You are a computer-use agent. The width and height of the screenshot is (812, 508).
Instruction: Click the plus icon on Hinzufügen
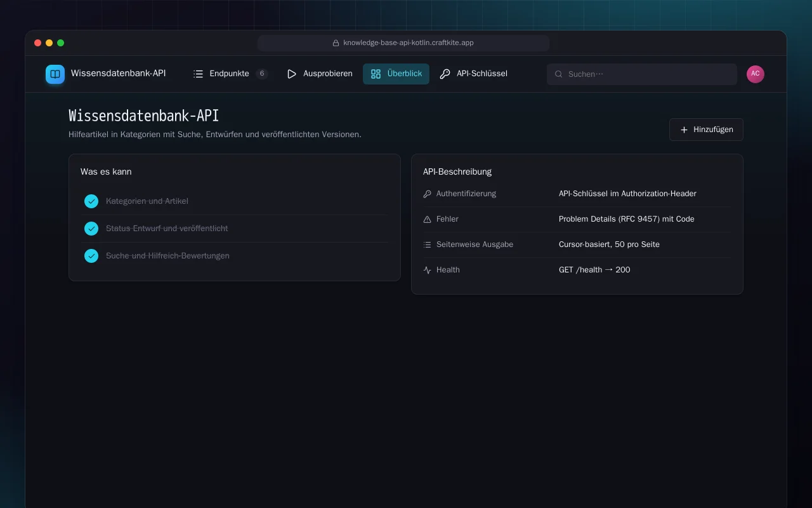[684, 130]
